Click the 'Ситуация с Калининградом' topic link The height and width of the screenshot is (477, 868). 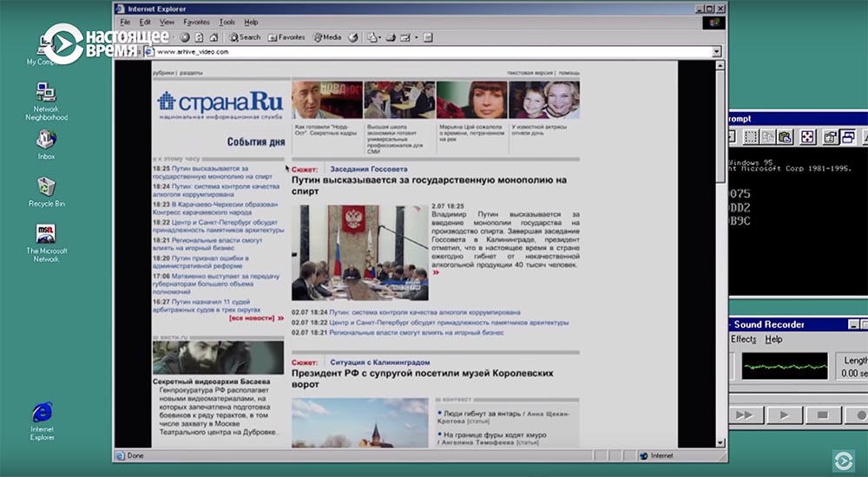coord(380,363)
